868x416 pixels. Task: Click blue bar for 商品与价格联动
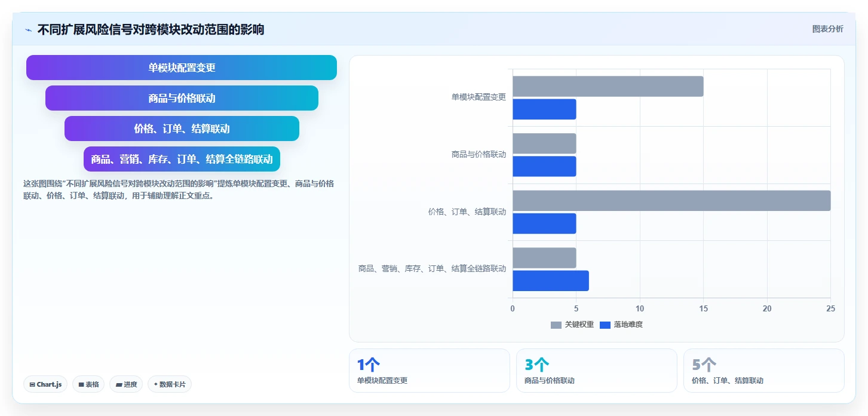click(x=544, y=167)
